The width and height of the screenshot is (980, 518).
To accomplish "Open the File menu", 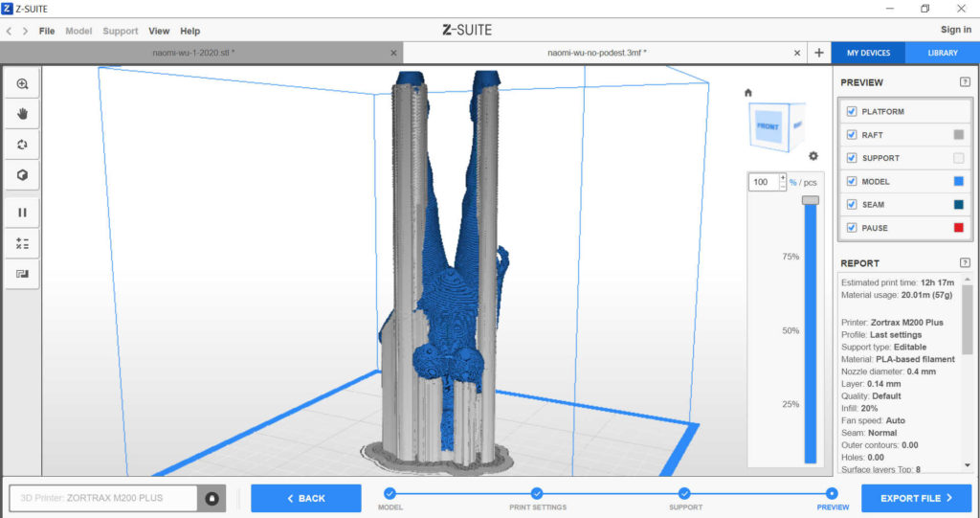I will 47,31.
